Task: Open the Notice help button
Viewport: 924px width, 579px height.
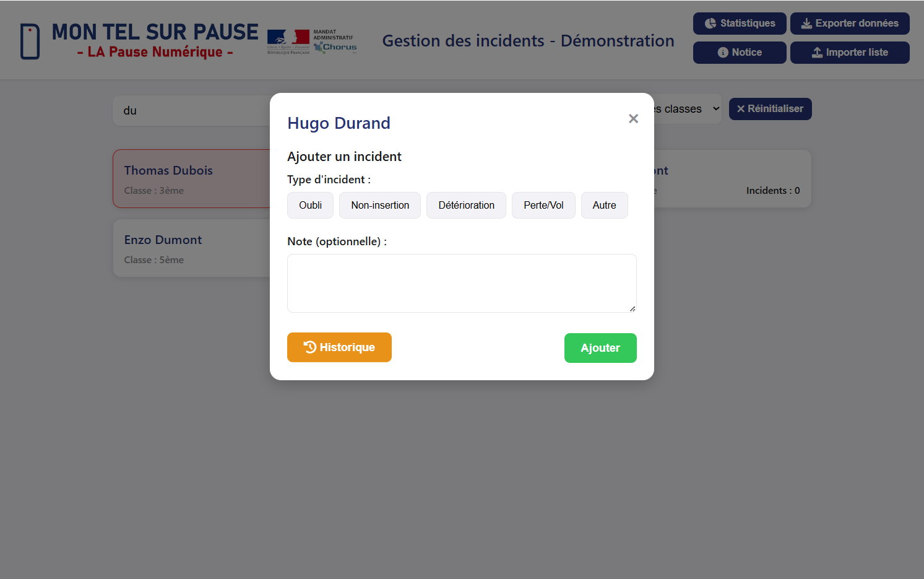Action: (740, 53)
